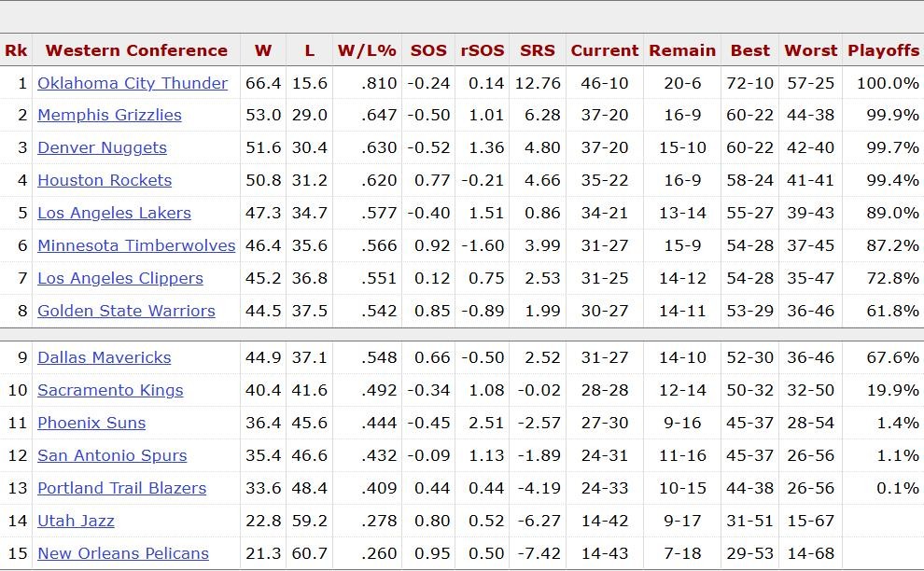This screenshot has height=571, width=924.
Task: Open the Los Angeles Lakers link
Action: click(114, 213)
